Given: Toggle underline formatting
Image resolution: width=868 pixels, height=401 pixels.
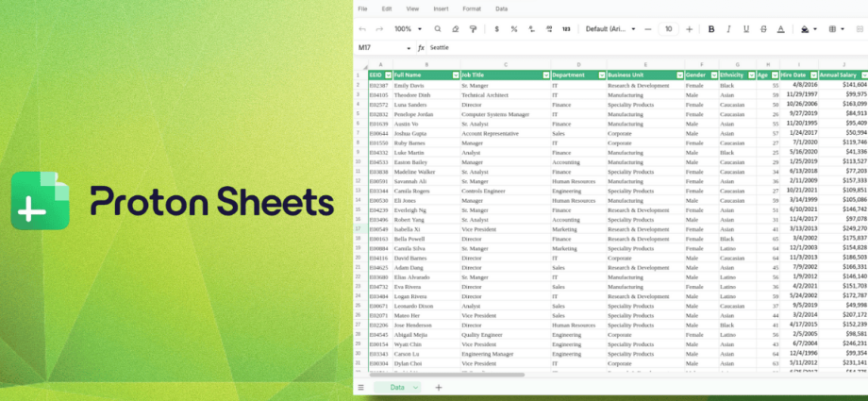Looking at the screenshot, I should 746,29.
